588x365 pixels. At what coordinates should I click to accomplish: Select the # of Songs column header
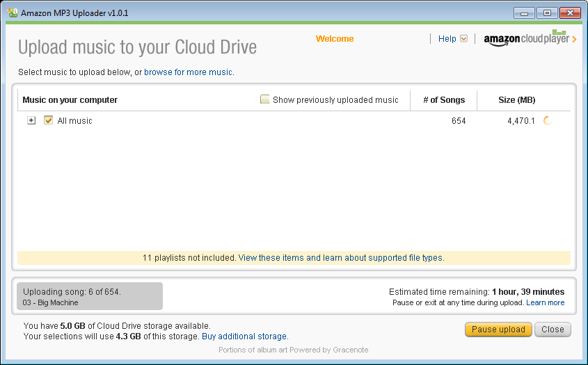444,100
